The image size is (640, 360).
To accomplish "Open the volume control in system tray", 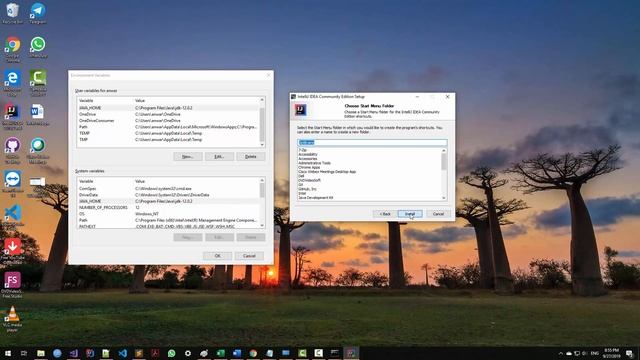I will coord(585,353).
